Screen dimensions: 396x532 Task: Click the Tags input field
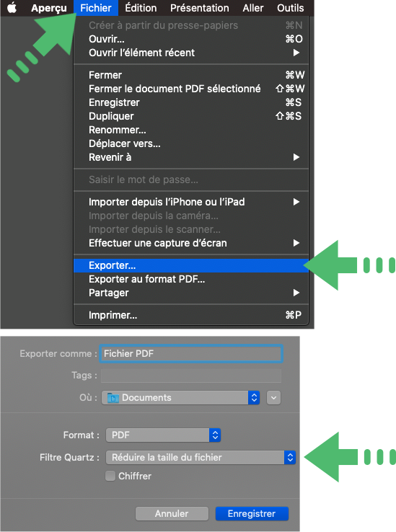[x=191, y=376]
